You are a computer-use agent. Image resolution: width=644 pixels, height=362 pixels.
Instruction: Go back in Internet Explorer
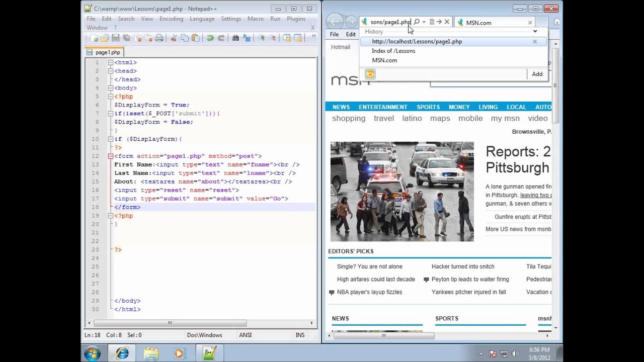(335, 22)
